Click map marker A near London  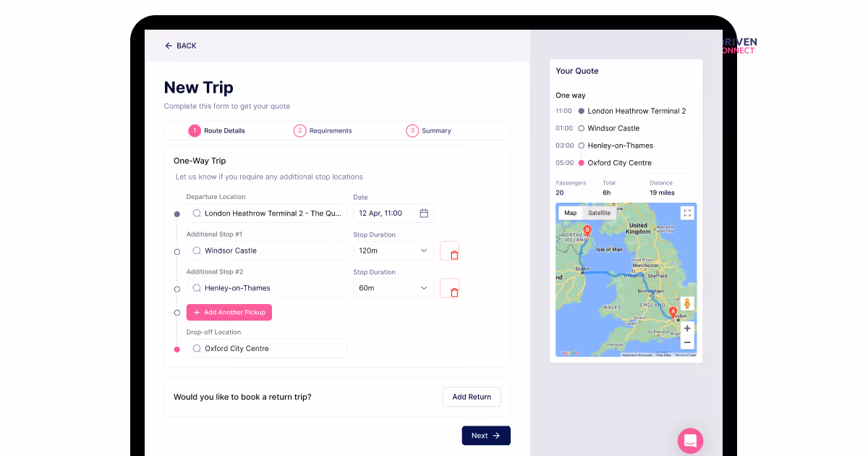[673, 313]
